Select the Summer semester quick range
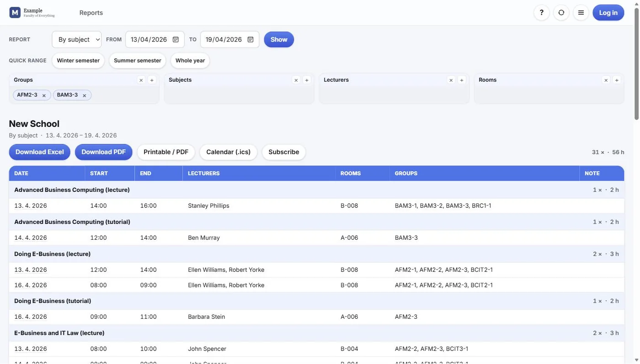 138,61
